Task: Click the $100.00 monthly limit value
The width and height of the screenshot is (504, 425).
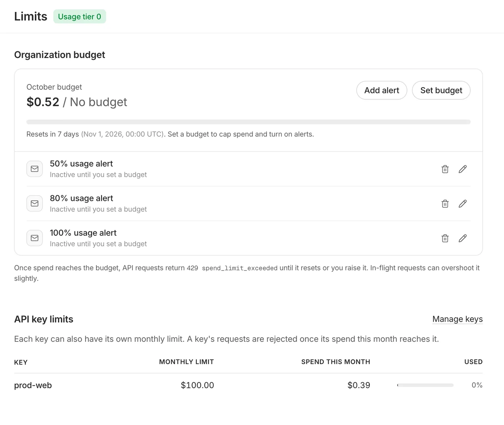Action: [197, 385]
